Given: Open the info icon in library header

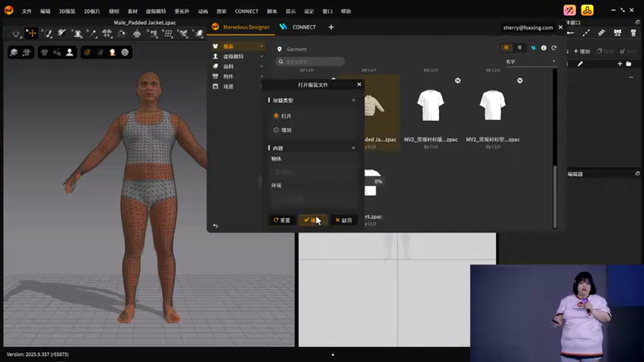Looking at the screenshot, I should [543, 48].
